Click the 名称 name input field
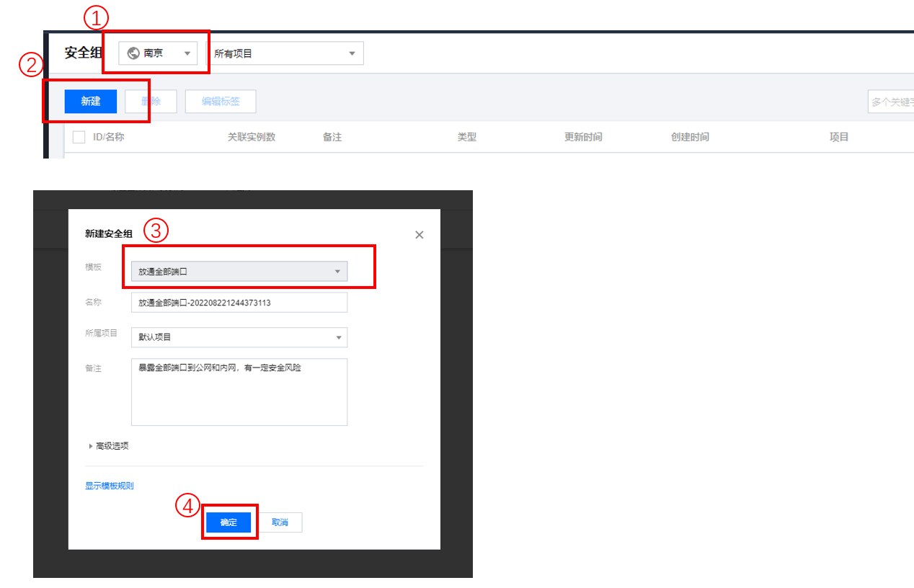 tap(239, 302)
